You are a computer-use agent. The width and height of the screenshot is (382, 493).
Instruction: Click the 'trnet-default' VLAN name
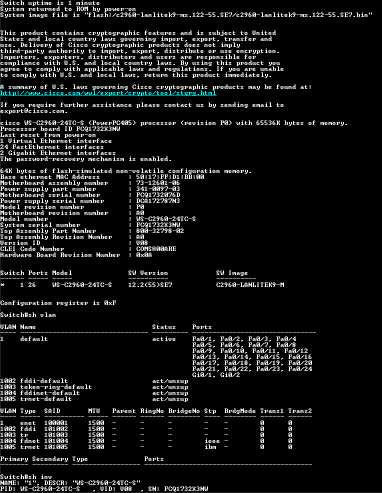(x=46, y=399)
